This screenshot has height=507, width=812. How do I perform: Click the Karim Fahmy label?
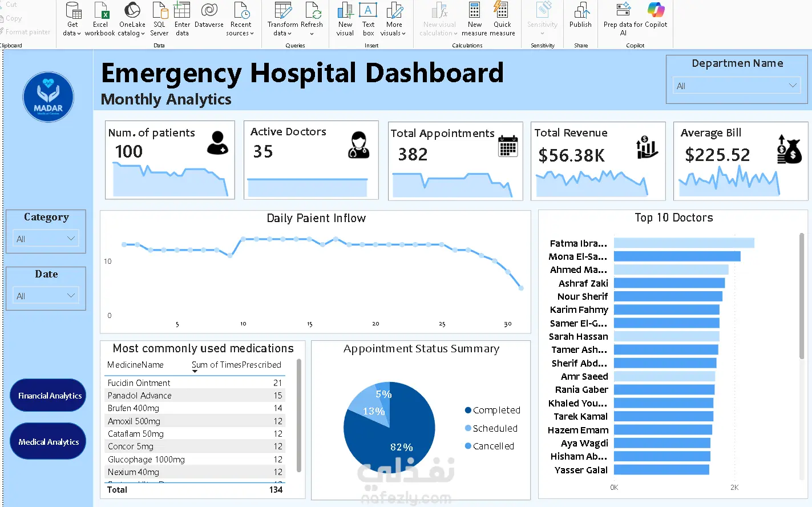(x=579, y=309)
